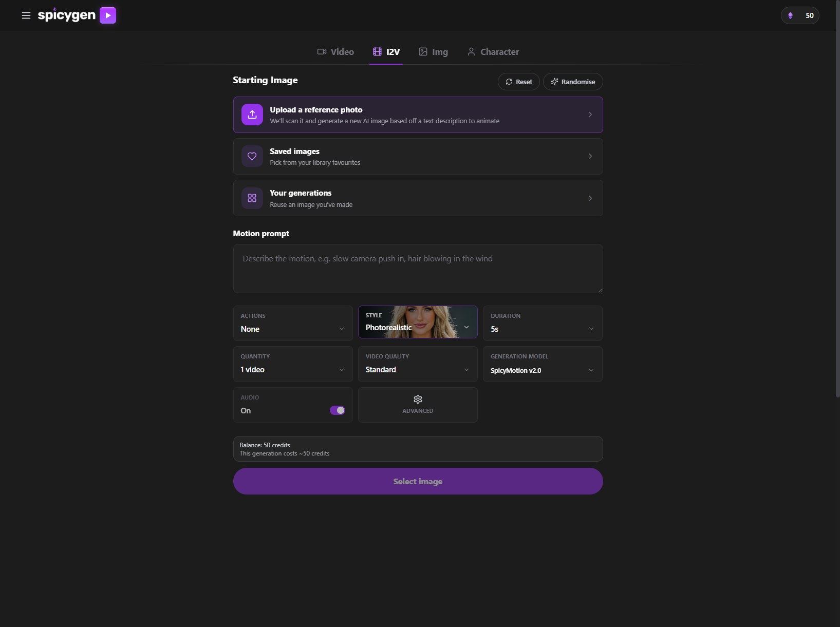Open the hamburger menu
Screen dimensions: 840x627
click(x=26, y=15)
